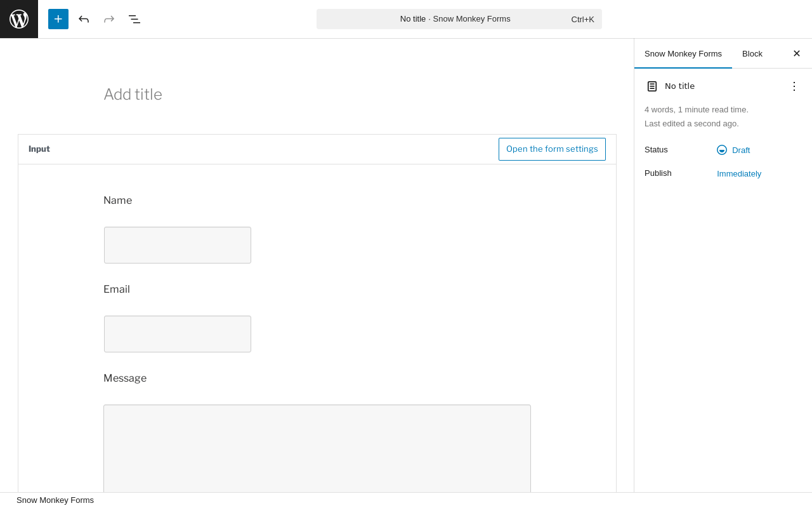The image size is (812, 508).
Task: Change the Draft status
Action: click(x=740, y=150)
